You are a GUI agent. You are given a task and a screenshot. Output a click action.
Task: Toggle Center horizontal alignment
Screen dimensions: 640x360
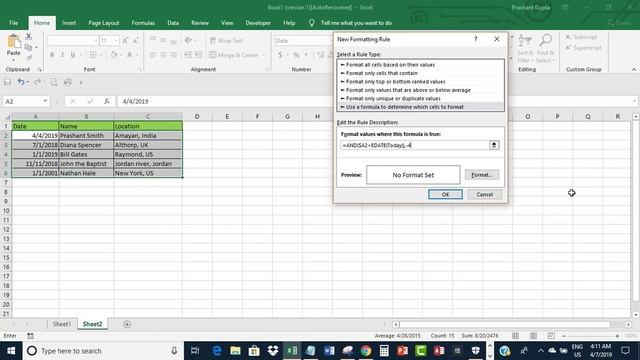coord(163,55)
